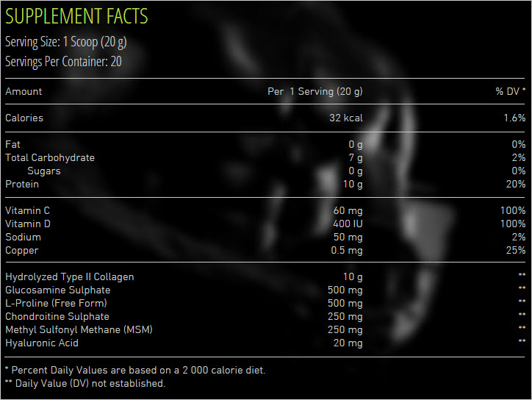This screenshot has height=400, width=532.
Task: Click the Daily Value not established footnote
Action: tap(85, 383)
